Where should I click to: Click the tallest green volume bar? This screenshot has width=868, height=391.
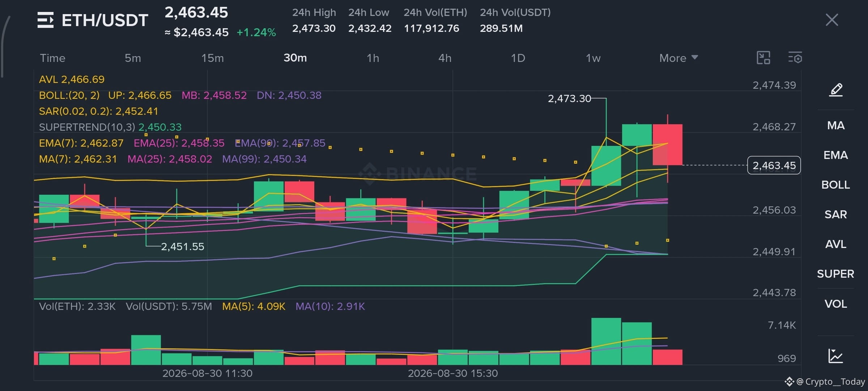[x=606, y=341]
